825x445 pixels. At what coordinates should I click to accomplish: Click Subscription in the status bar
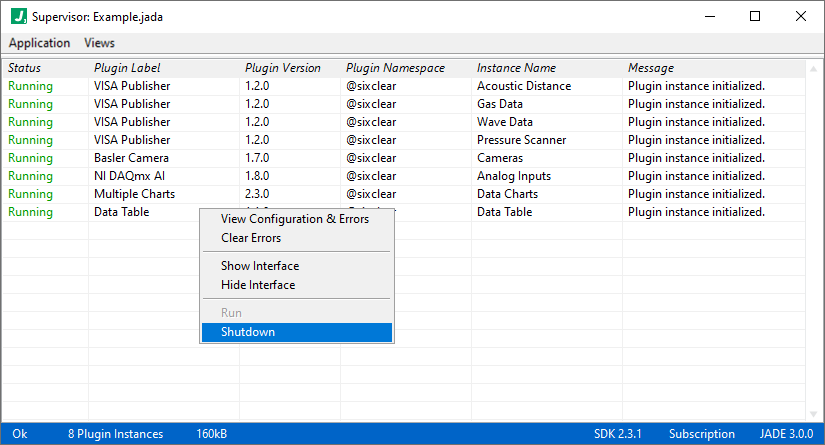click(x=701, y=434)
